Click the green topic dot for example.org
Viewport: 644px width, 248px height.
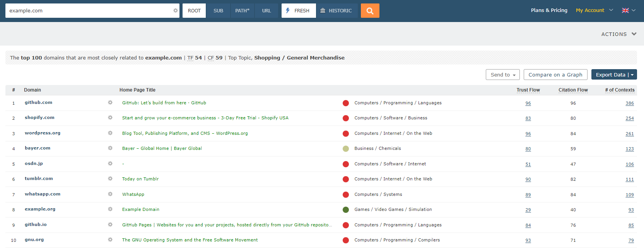(x=346, y=210)
